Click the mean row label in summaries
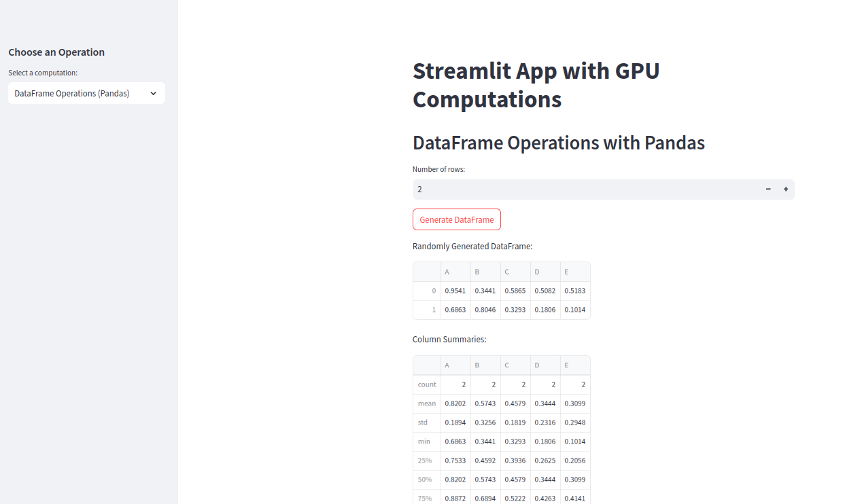Viewport: 845px width, 504px height. tap(427, 403)
